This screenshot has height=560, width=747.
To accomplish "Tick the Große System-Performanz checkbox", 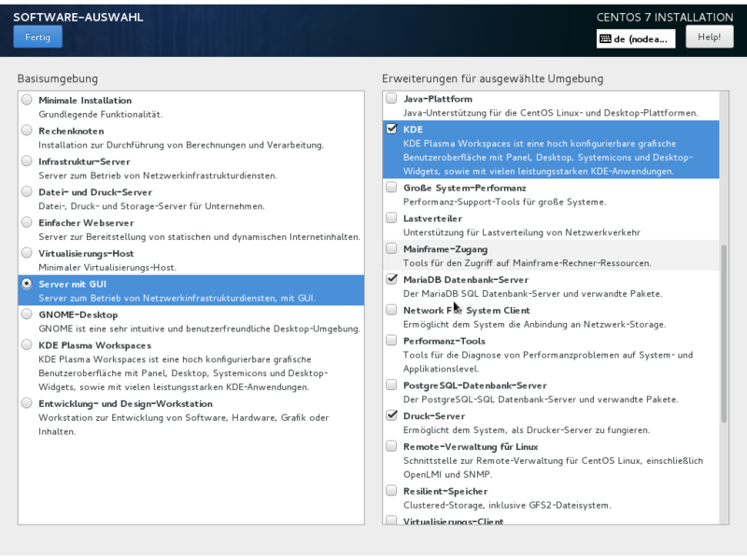I will 391,188.
